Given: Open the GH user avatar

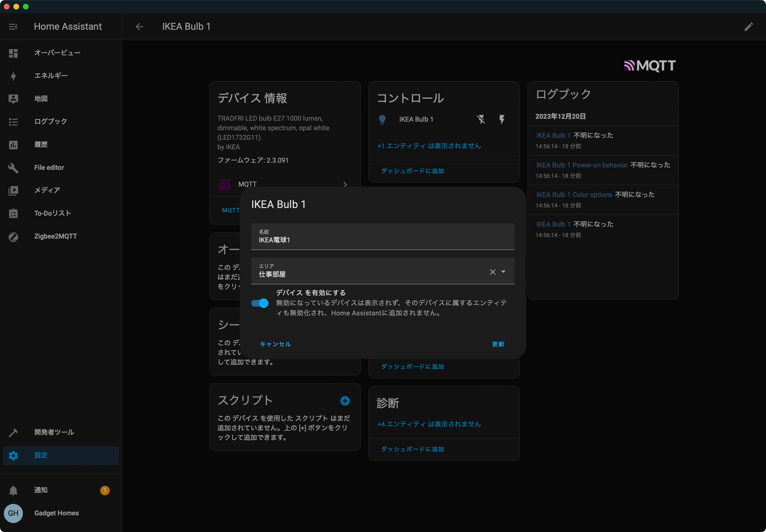Looking at the screenshot, I should click(x=13, y=513).
